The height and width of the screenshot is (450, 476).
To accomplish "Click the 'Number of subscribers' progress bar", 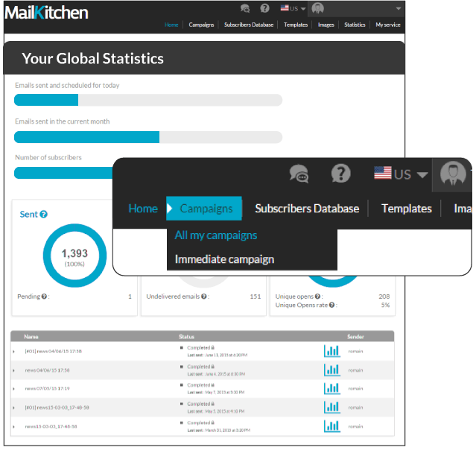I will coord(63,173).
